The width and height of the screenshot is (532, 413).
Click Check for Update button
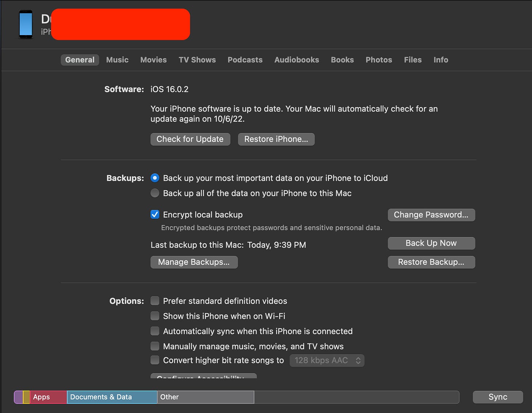(x=190, y=139)
